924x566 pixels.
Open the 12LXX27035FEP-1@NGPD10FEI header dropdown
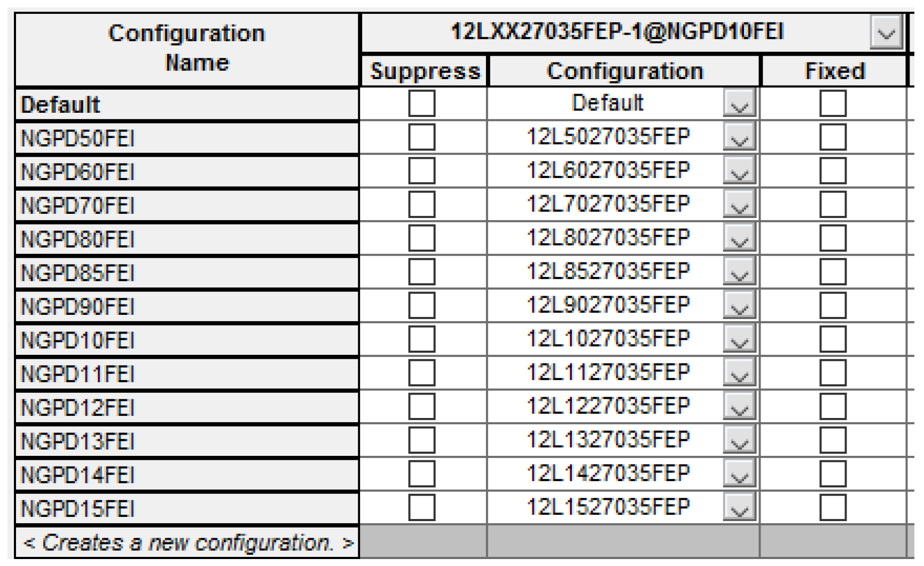886,33
